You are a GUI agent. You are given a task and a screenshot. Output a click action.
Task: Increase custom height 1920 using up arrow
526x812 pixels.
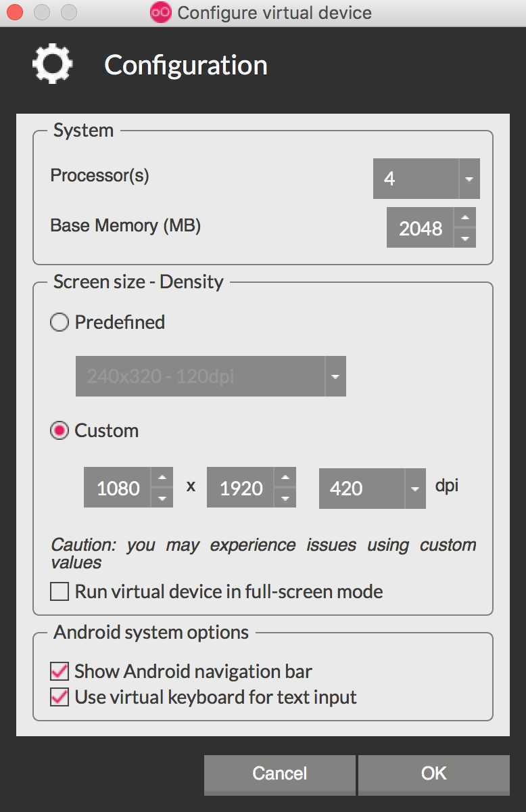(x=285, y=477)
